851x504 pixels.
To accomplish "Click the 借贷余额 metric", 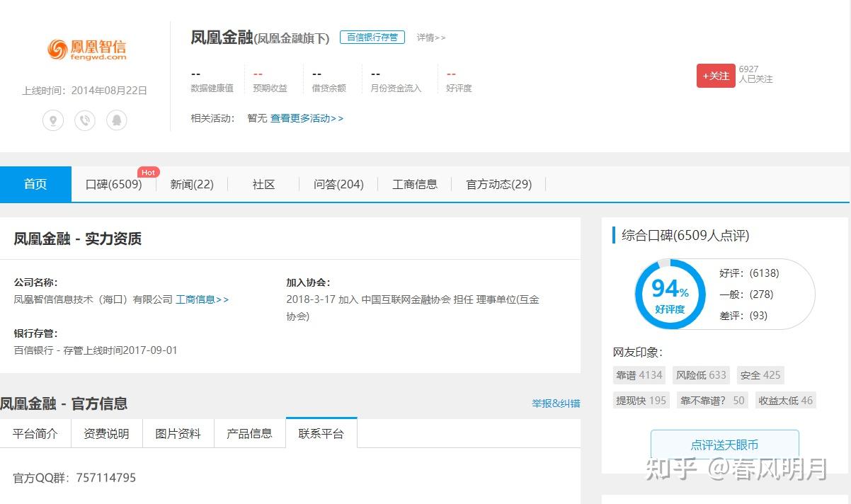I will 329,81.
